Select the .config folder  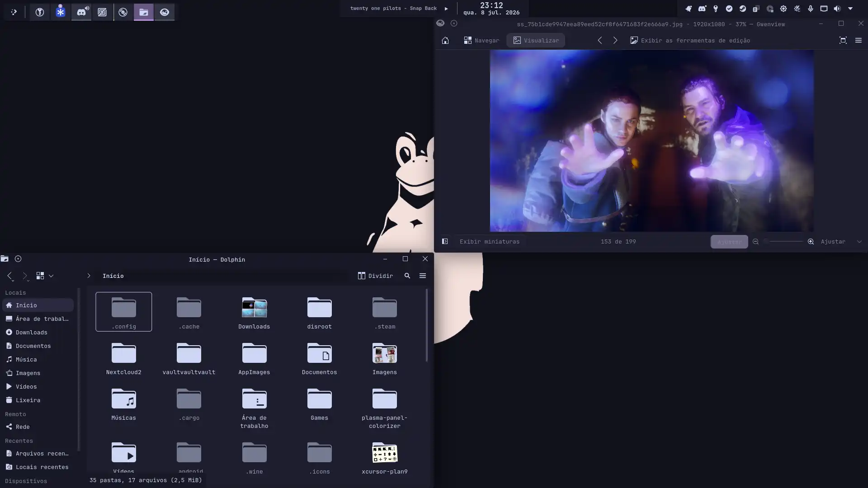124,312
